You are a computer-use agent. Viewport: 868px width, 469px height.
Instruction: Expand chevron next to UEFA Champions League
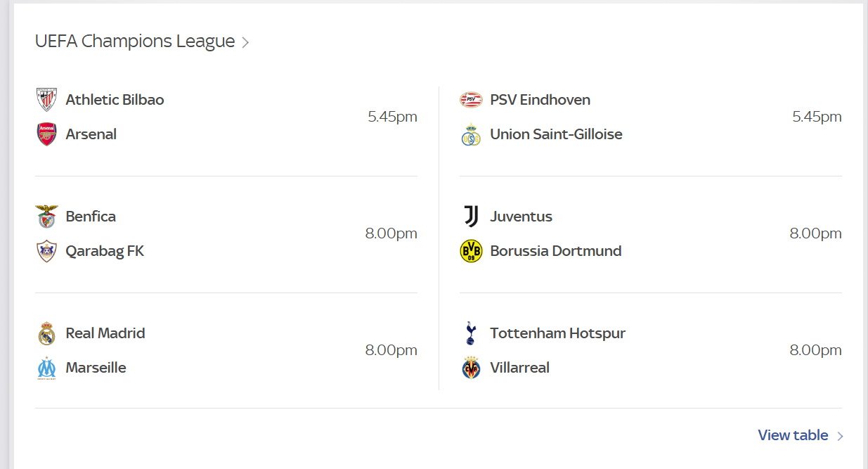[x=245, y=43]
